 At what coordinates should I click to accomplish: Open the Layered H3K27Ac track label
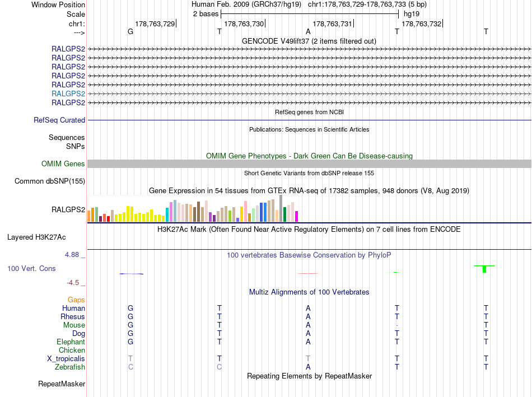[36, 237]
